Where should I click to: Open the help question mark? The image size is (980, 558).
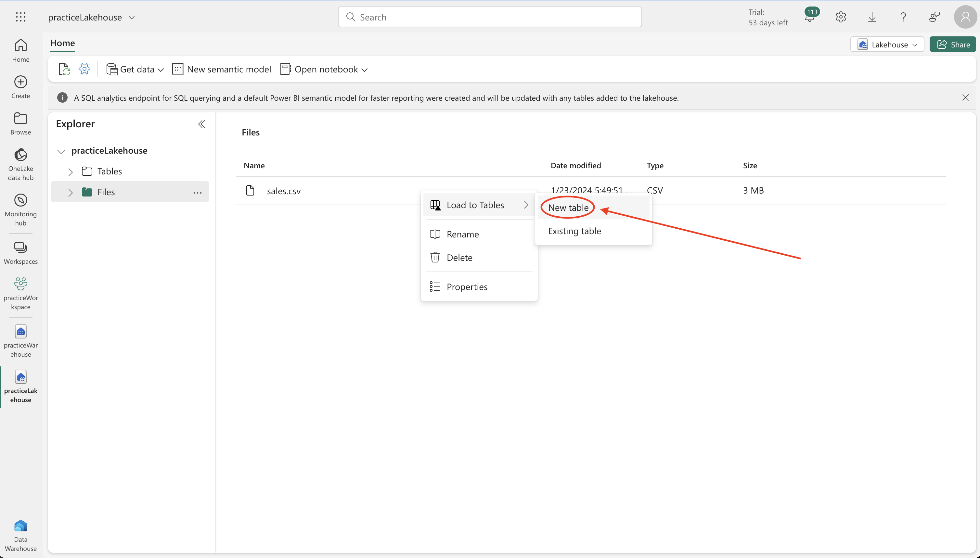tap(903, 17)
